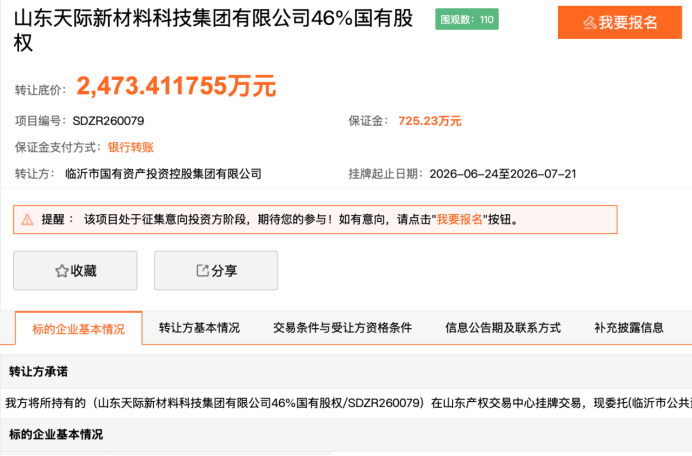Click the 保证金支付方式 label
692x456 pixels.
[58, 147]
